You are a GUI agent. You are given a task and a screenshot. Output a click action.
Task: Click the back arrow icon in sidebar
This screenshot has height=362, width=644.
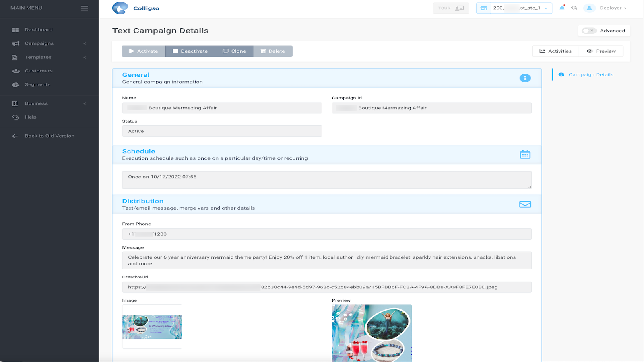15,136
